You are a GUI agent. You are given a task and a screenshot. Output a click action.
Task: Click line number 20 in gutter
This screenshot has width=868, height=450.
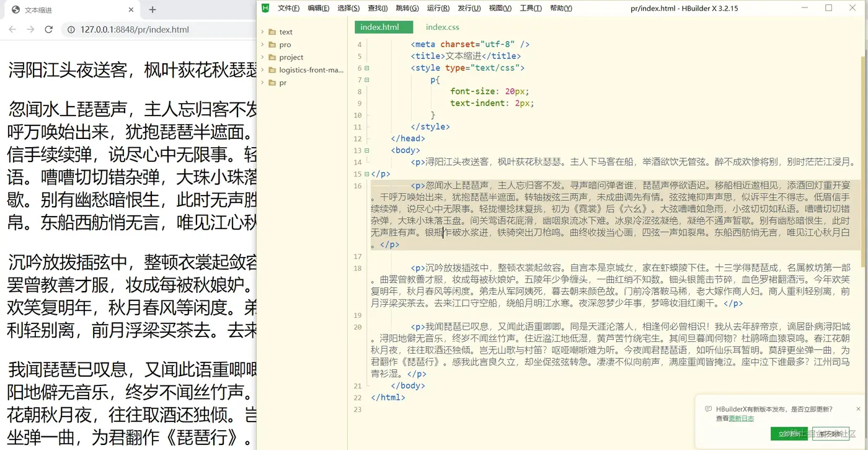point(358,327)
